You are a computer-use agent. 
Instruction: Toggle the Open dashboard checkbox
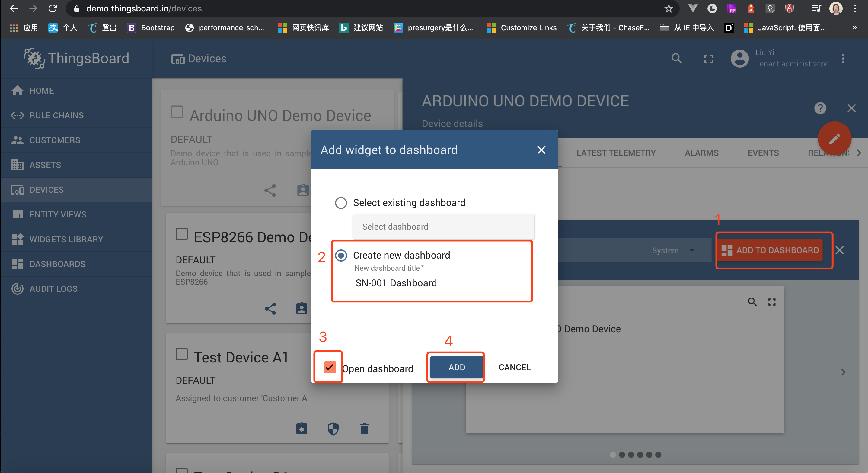(x=330, y=367)
